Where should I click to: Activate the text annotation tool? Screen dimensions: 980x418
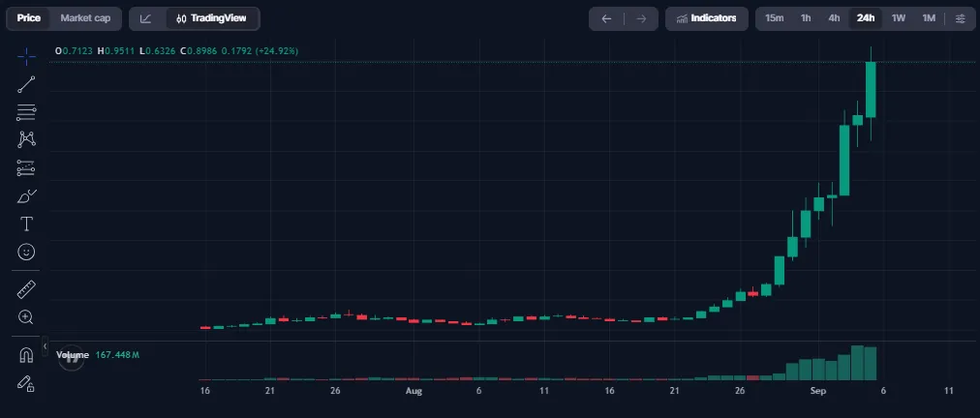26,224
